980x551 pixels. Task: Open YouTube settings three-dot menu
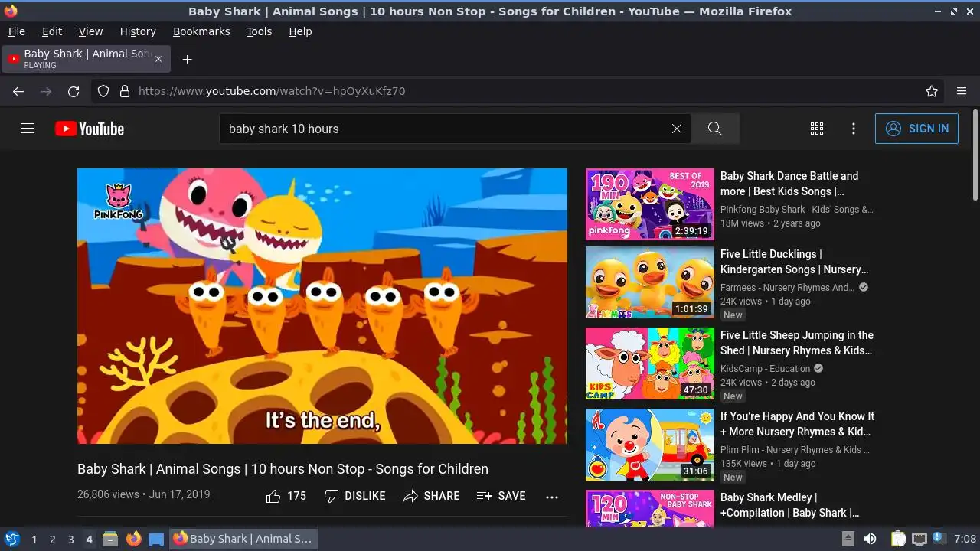coord(854,129)
